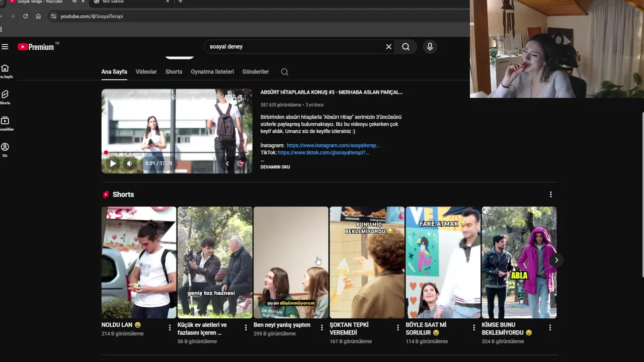Click the Shorts section heading
The image size is (644, 362).
pyautogui.click(x=123, y=195)
